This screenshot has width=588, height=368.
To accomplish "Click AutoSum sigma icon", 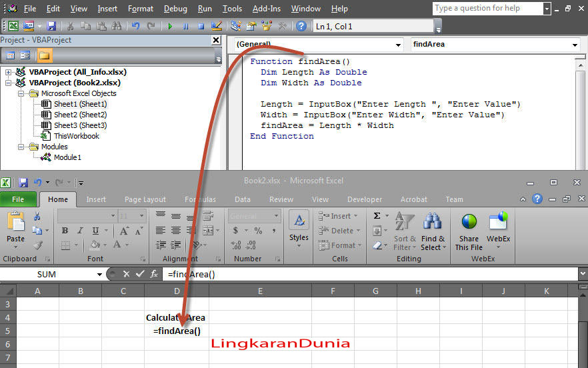I will [x=377, y=216].
